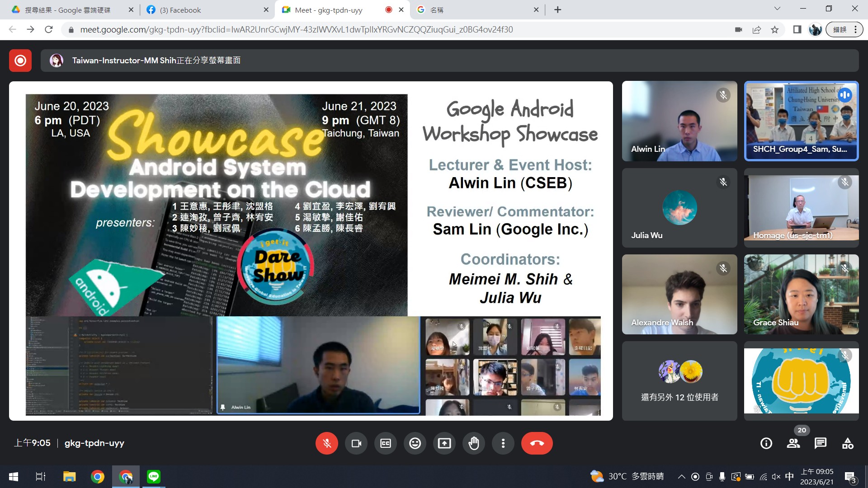Open the emoji reactions picker
This screenshot has width=868, height=488.
[415, 443]
